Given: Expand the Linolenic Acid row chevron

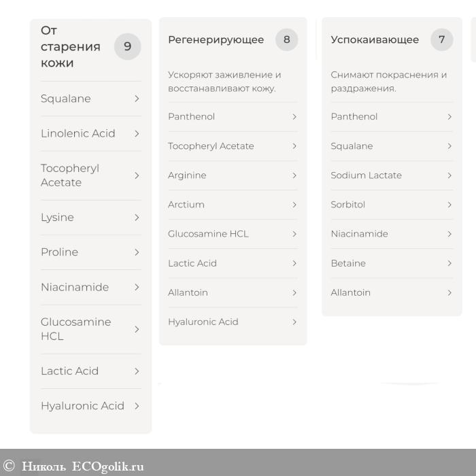Looking at the screenshot, I should pyautogui.click(x=137, y=133).
